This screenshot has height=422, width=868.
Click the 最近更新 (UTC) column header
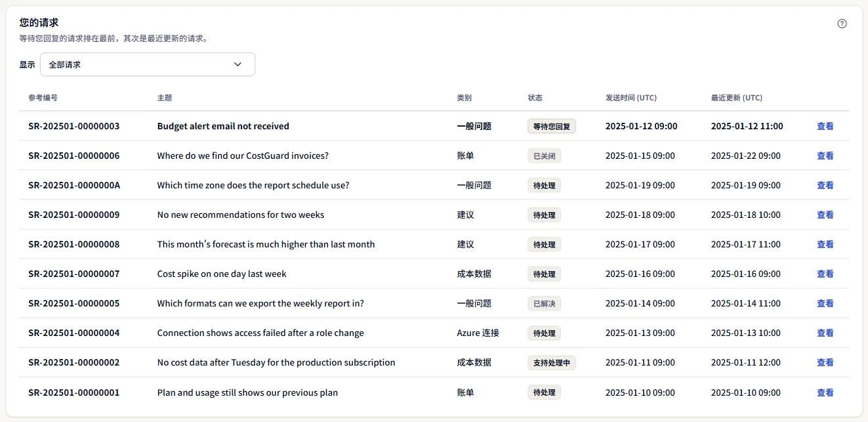(x=737, y=98)
